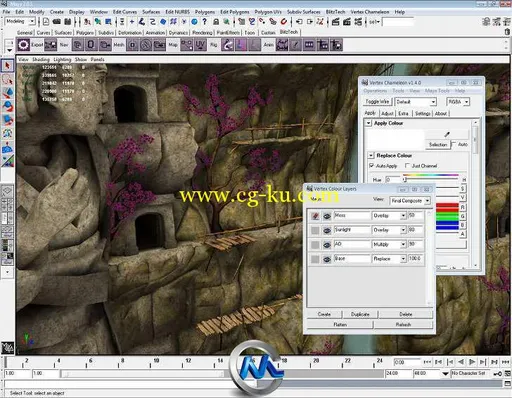Open the Shading menu in viewport panel

(41, 59)
